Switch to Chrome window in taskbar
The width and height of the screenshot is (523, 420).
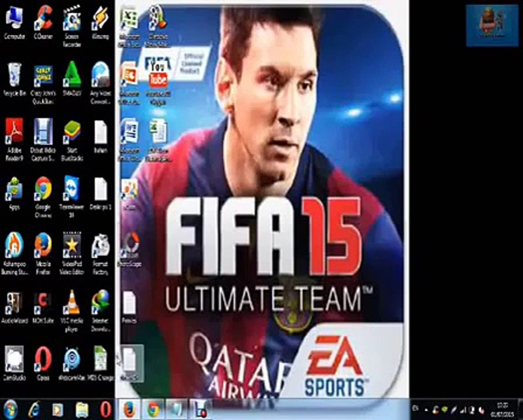(x=153, y=409)
